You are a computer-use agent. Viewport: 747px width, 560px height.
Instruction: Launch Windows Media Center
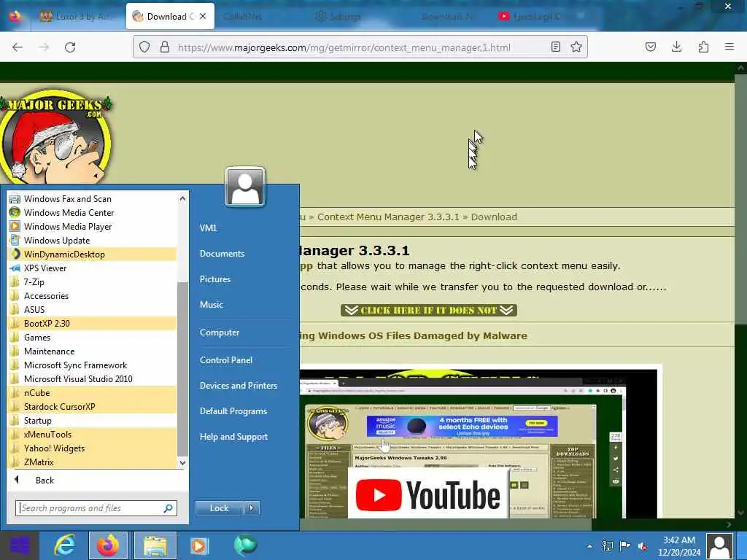coord(91,212)
